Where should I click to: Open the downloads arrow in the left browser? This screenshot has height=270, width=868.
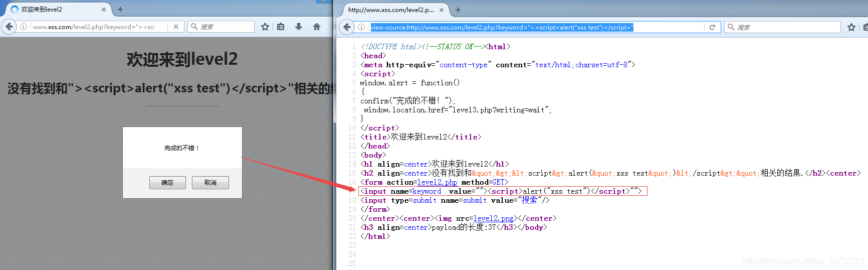click(x=299, y=27)
